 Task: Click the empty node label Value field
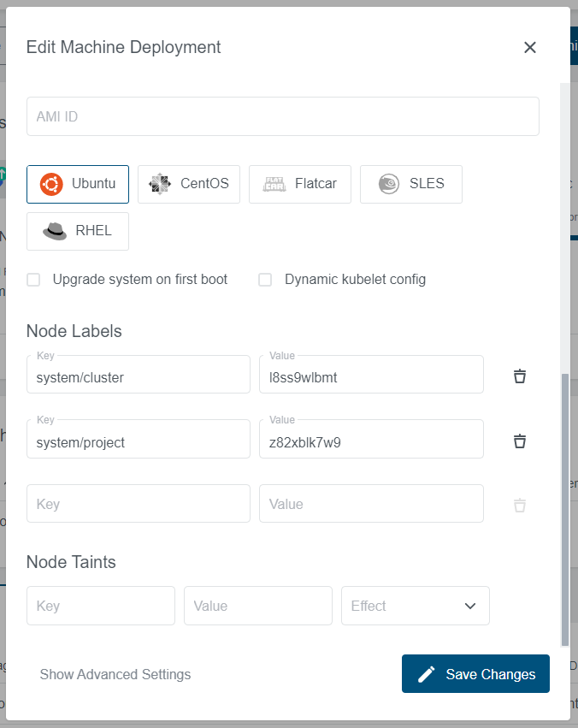[371, 503]
